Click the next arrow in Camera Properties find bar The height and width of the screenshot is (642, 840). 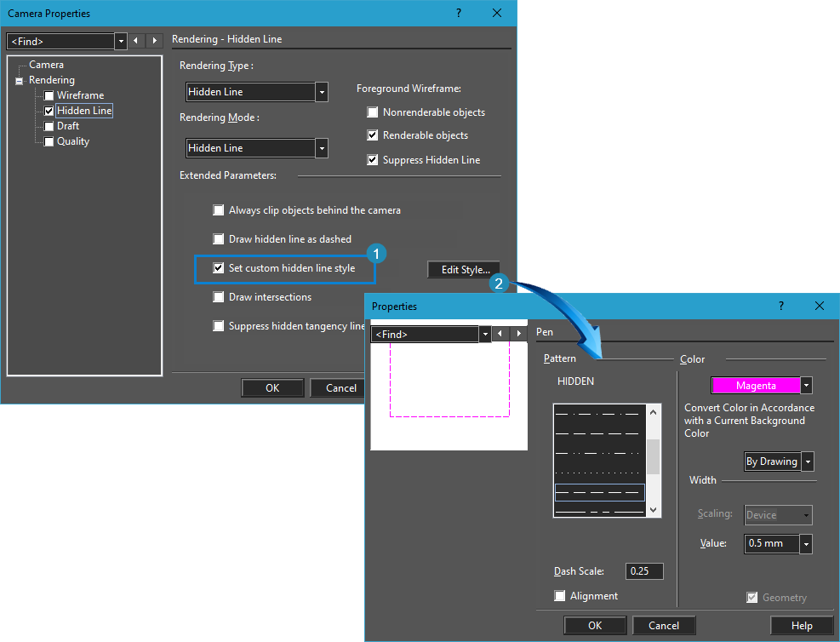[x=154, y=41]
